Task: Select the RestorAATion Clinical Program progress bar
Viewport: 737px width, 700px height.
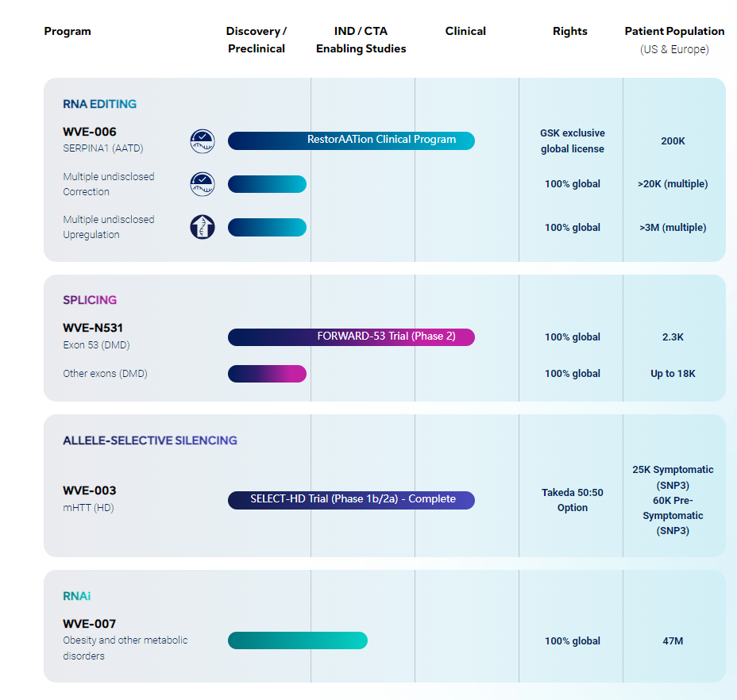Action: tap(351, 140)
